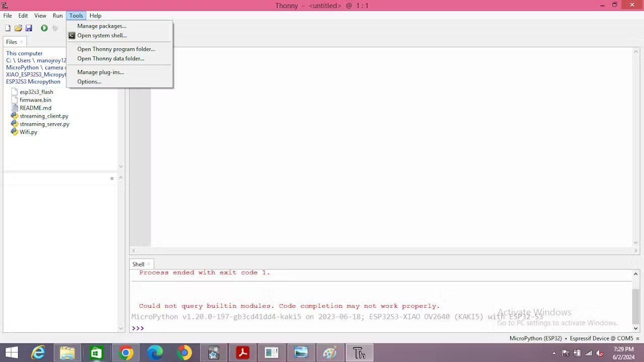
Task: Open the Help menu
Action: click(96, 16)
